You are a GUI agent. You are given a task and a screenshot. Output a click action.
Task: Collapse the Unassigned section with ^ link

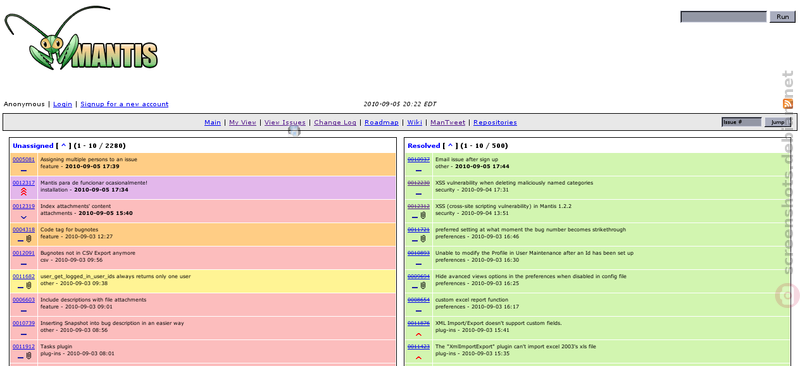tap(64, 145)
